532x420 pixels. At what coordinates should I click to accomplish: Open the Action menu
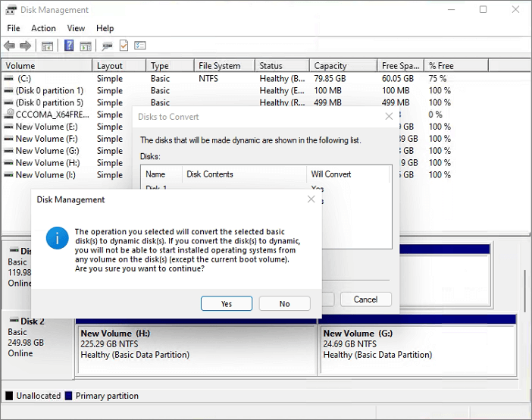pyautogui.click(x=43, y=28)
